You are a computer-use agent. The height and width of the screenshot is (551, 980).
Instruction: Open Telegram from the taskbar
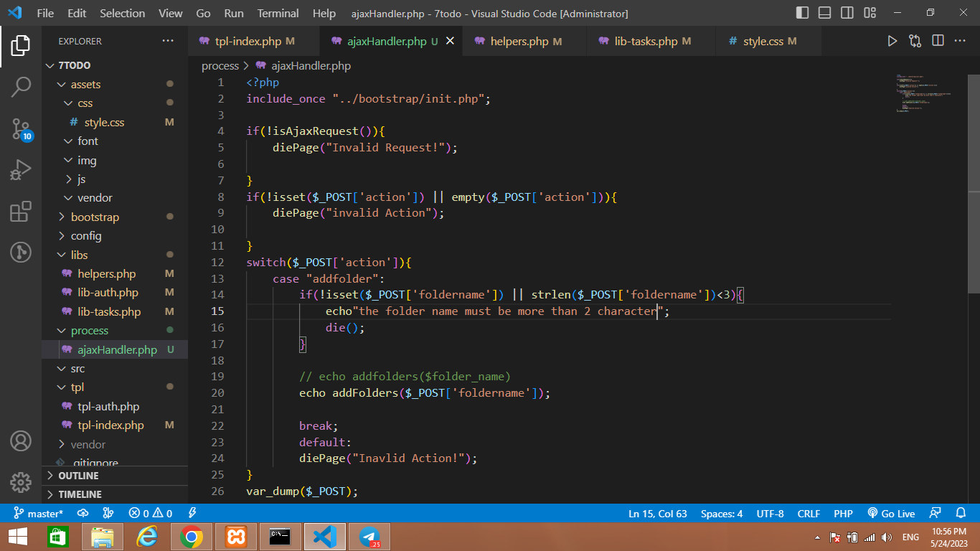369,536
